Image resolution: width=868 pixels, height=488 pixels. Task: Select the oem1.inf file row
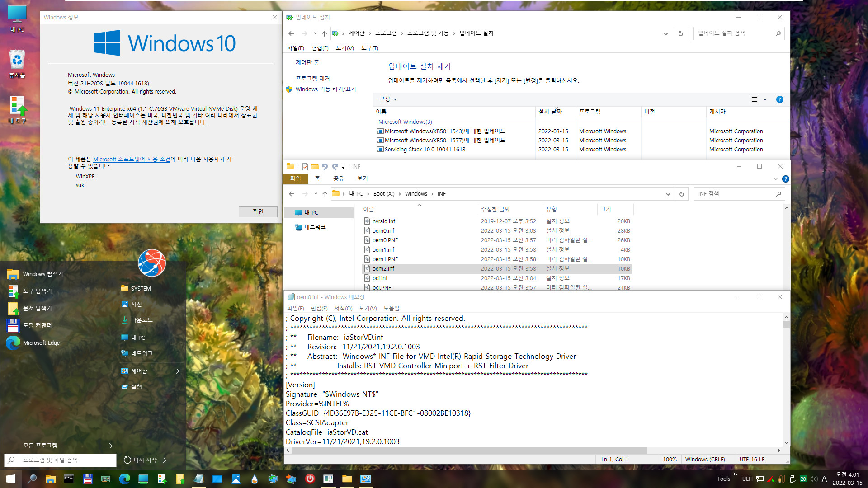click(x=496, y=249)
